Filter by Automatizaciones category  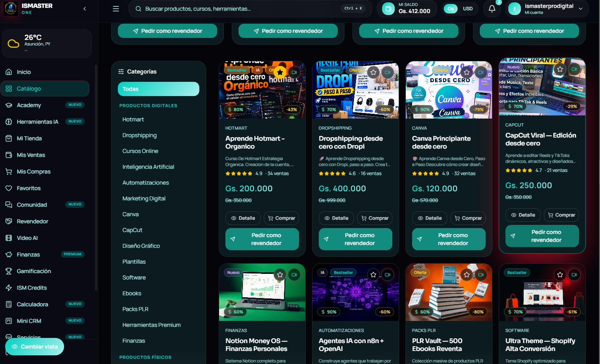click(x=146, y=183)
